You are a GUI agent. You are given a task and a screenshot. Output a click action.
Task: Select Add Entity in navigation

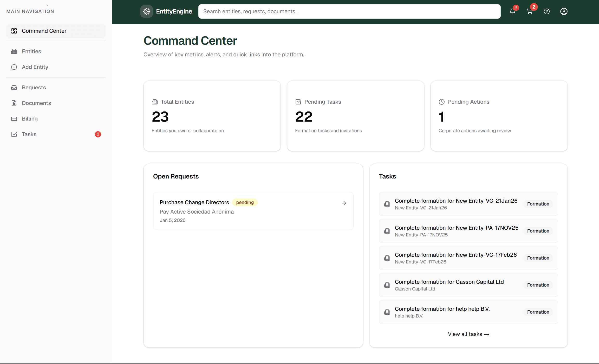pos(35,67)
